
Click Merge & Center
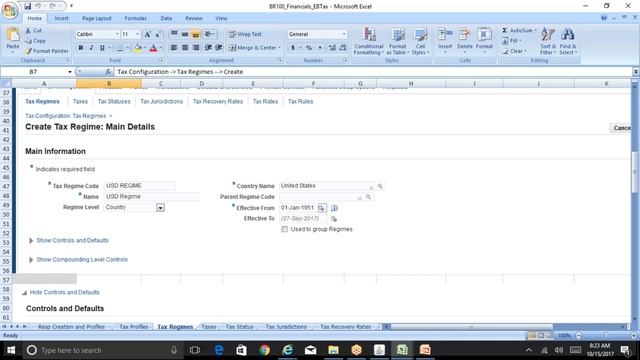(255, 48)
